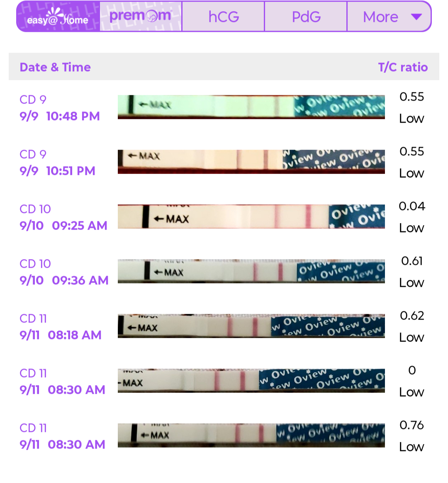This screenshot has width=448, height=483.
Task: Open strip photo with T/C ratio 0.76
Action: click(251, 435)
